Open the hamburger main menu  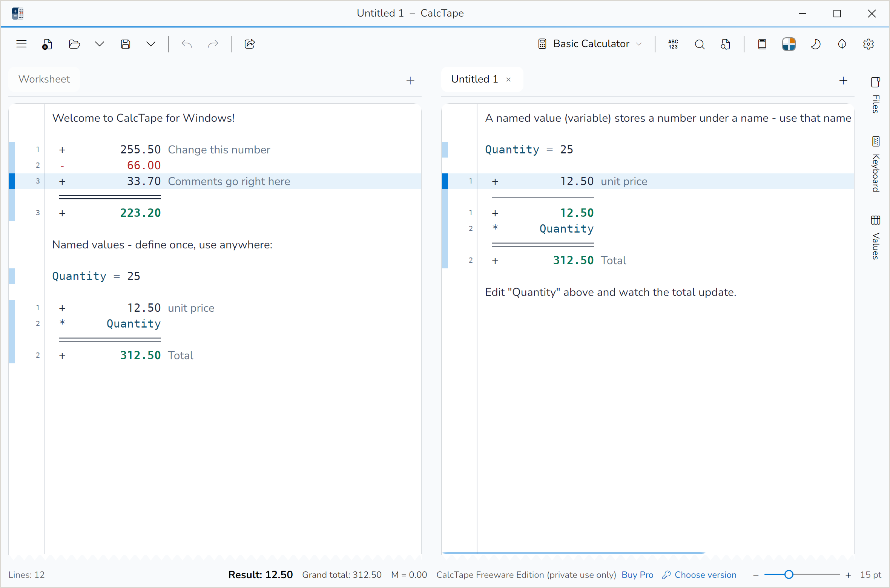[x=21, y=44]
